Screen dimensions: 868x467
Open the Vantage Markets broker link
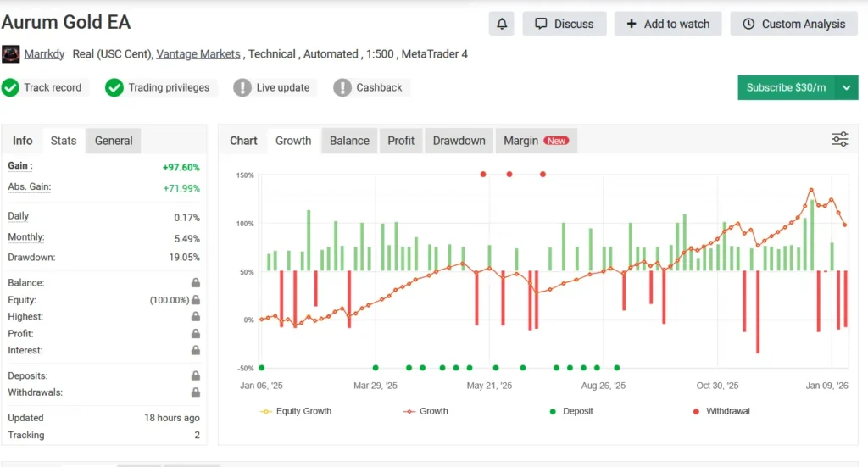click(x=198, y=54)
